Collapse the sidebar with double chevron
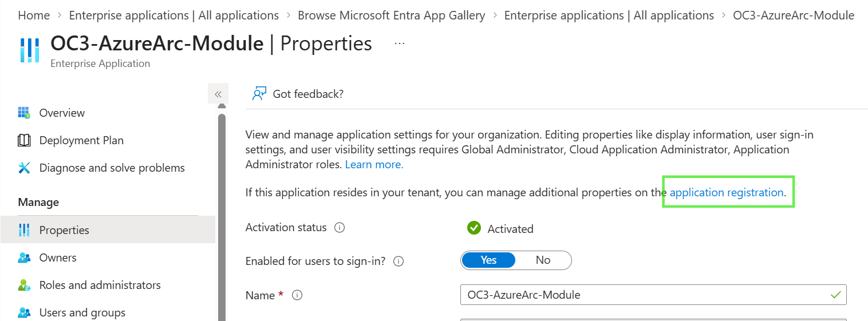 tap(218, 94)
